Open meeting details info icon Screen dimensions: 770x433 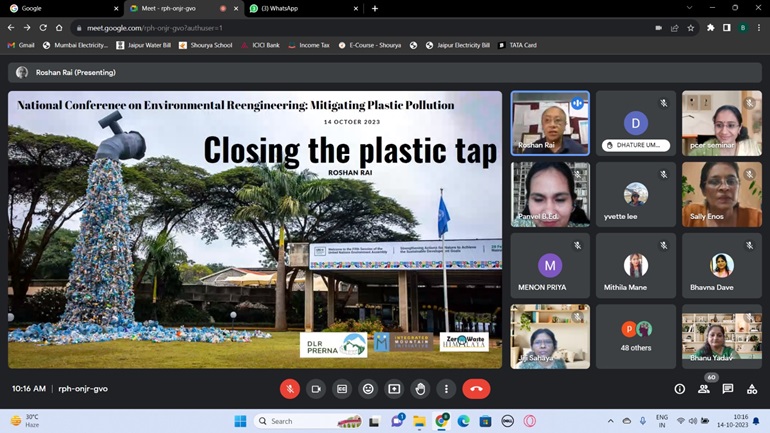[x=679, y=389]
